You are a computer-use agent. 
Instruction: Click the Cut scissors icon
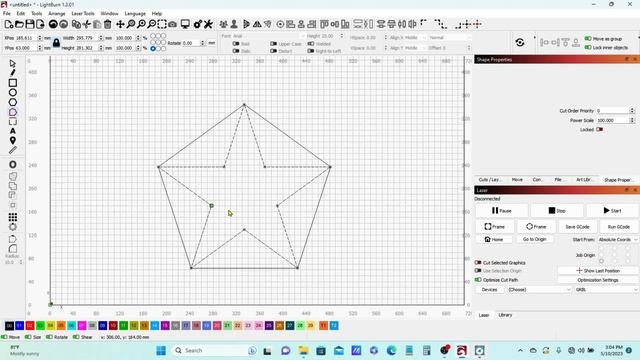87,24
